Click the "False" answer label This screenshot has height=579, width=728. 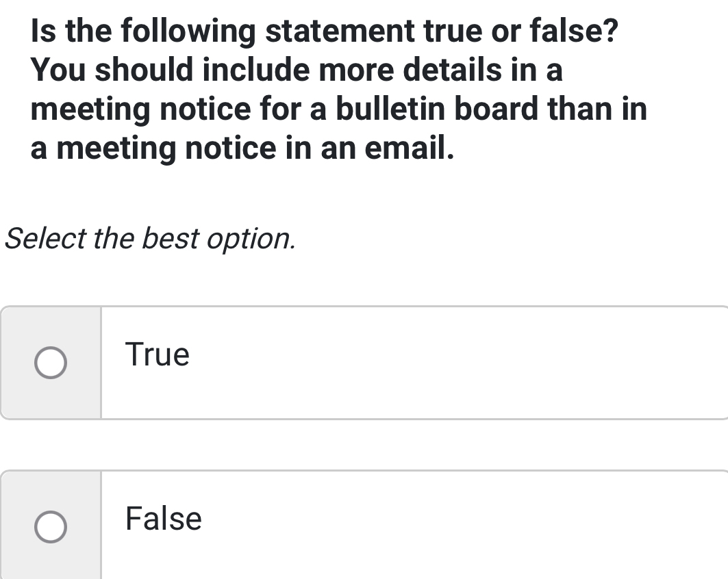point(164,518)
